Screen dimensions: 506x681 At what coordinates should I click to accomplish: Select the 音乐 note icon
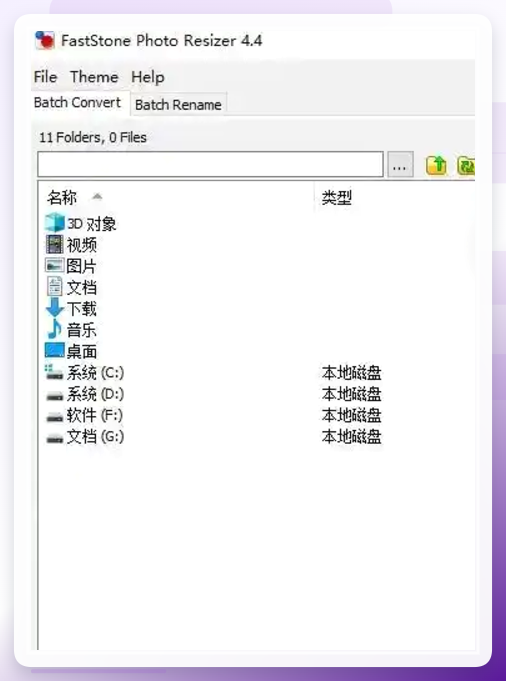click(x=55, y=329)
